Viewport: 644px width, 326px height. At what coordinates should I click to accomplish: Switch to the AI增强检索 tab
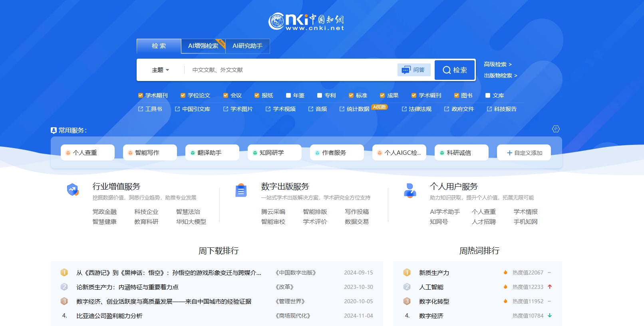(203, 46)
